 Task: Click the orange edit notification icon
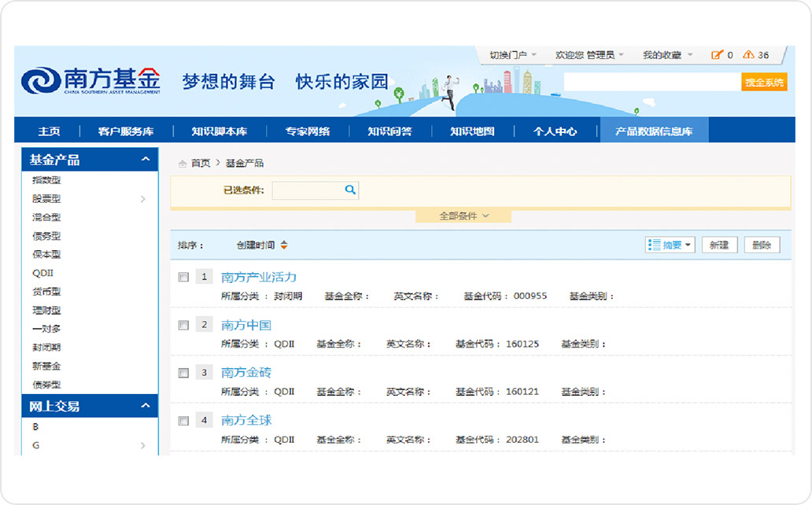[x=716, y=55]
